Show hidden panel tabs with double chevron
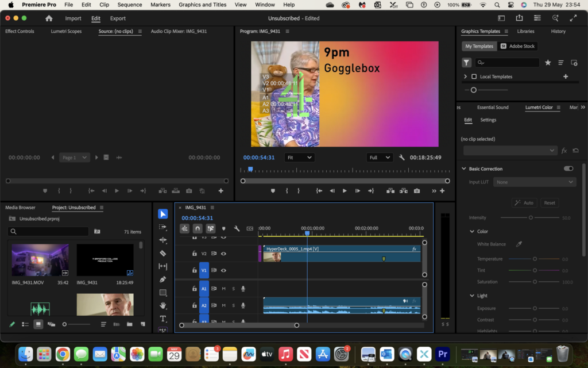This screenshot has width=588, height=368. point(583,108)
